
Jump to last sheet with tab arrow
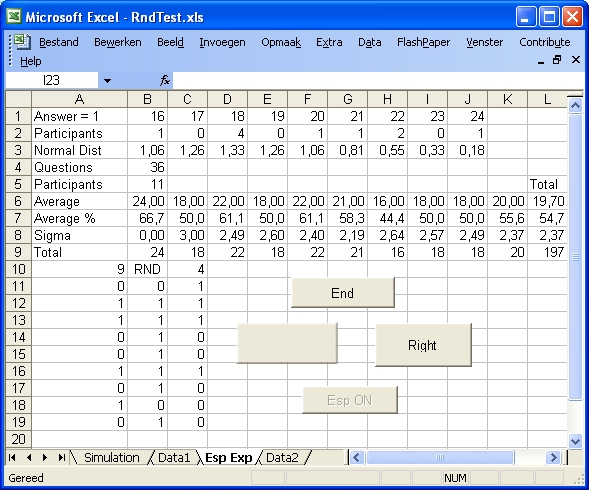click(61, 457)
